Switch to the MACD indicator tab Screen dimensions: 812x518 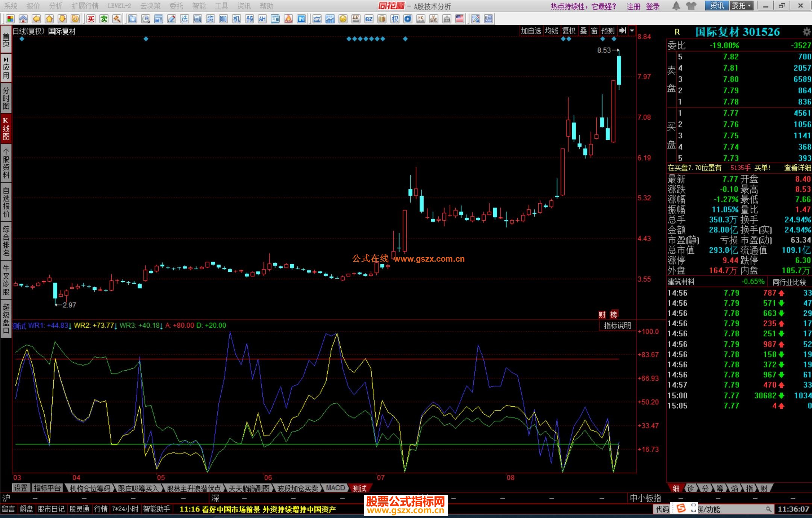coord(335,488)
